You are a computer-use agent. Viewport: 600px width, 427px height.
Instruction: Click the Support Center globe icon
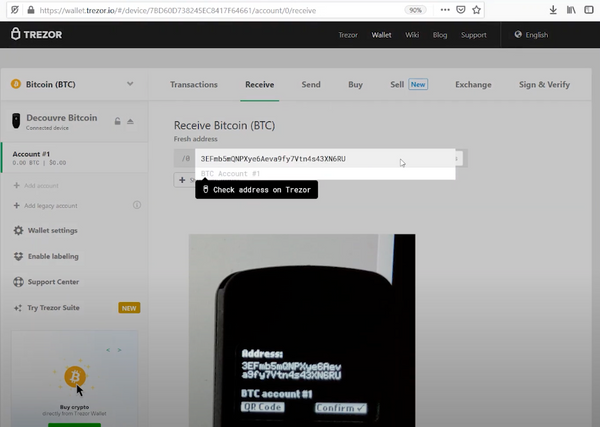tap(18, 282)
